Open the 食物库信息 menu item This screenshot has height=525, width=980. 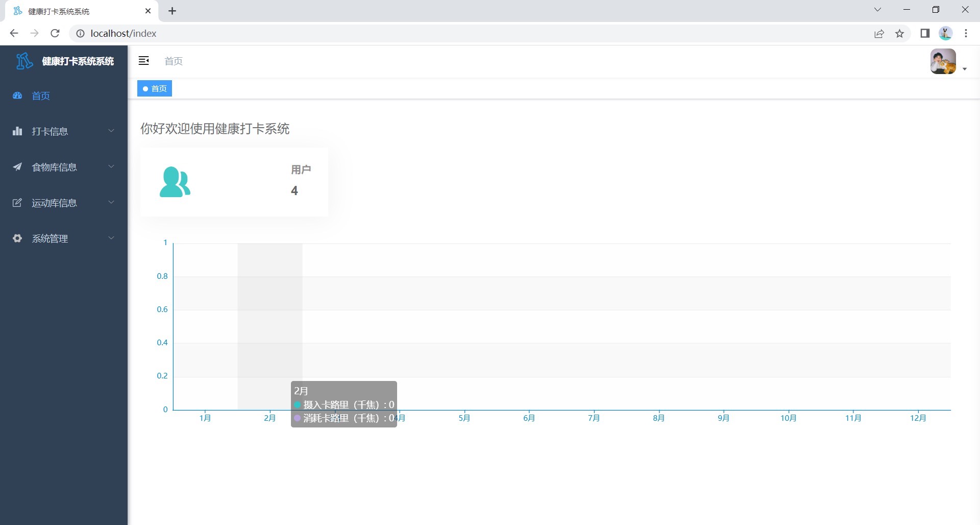tap(64, 167)
